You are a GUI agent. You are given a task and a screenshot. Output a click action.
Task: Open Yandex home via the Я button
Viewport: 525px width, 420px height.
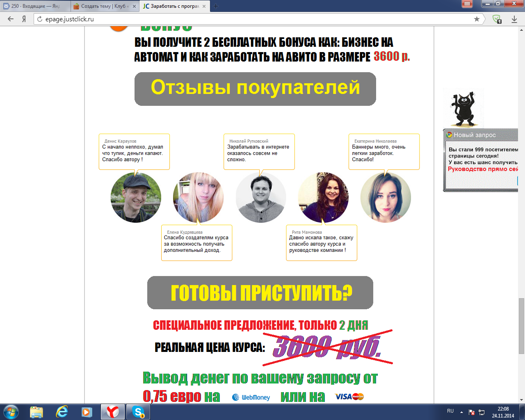coord(24,19)
